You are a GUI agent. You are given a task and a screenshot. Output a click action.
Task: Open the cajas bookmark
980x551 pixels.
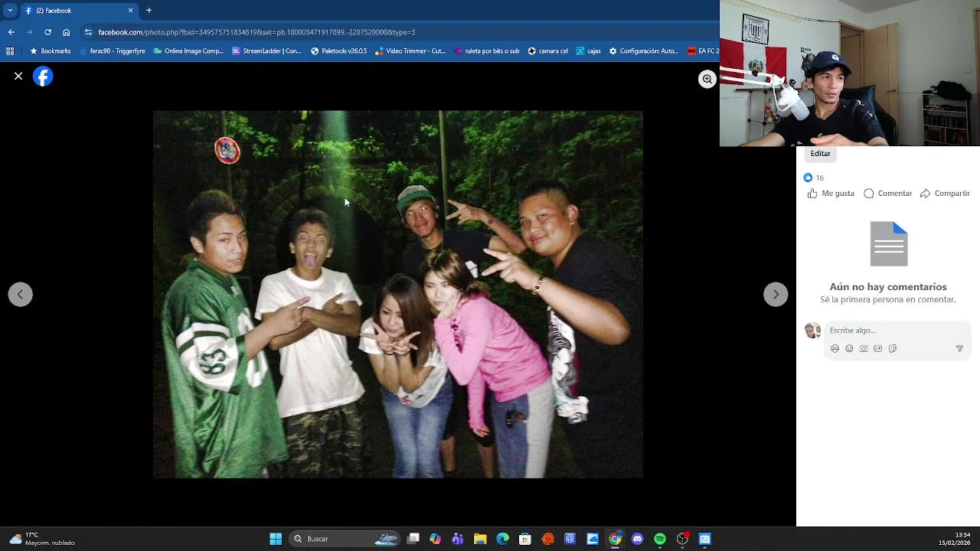588,51
